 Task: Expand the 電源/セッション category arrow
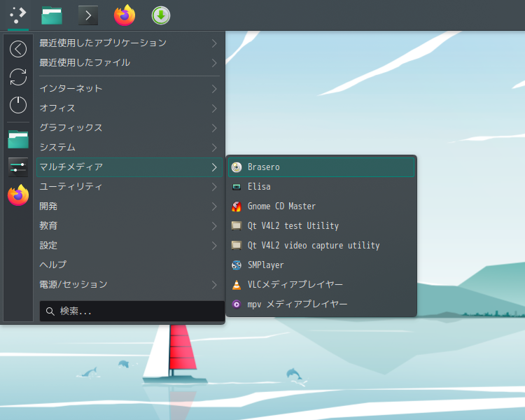coord(214,285)
